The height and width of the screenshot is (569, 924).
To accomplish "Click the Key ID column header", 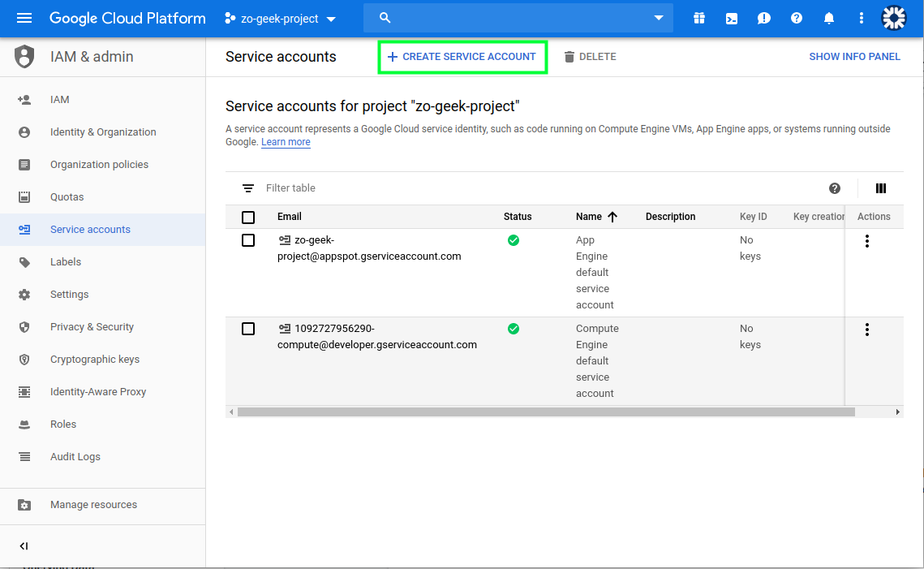I will tap(753, 217).
